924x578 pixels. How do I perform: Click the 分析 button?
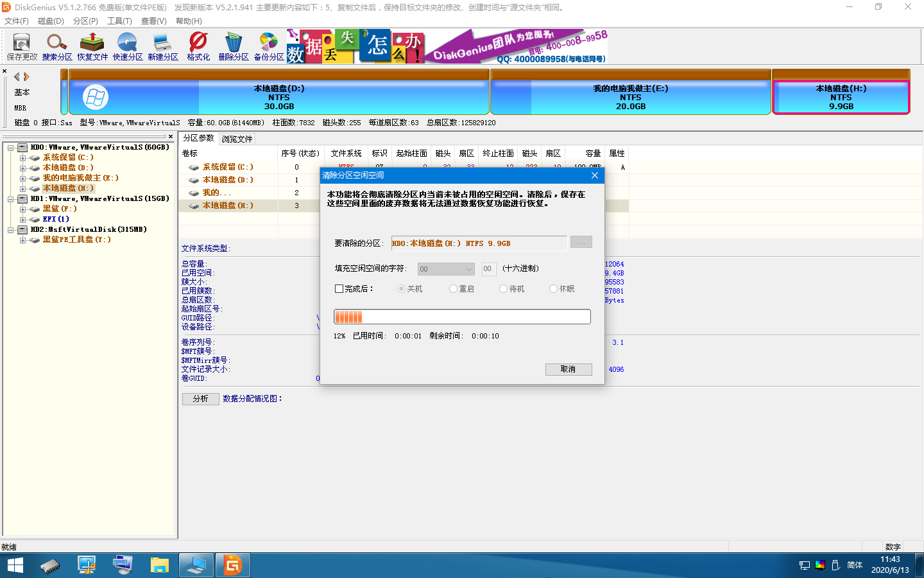pyautogui.click(x=201, y=399)
